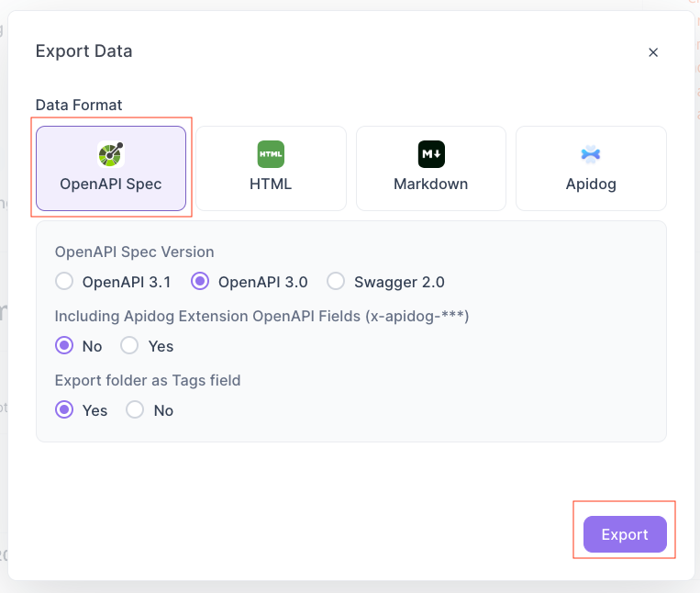Viewport: 700px width, 593px height.
Task: Click the black Markdown M icon
Action: (431, 154)
